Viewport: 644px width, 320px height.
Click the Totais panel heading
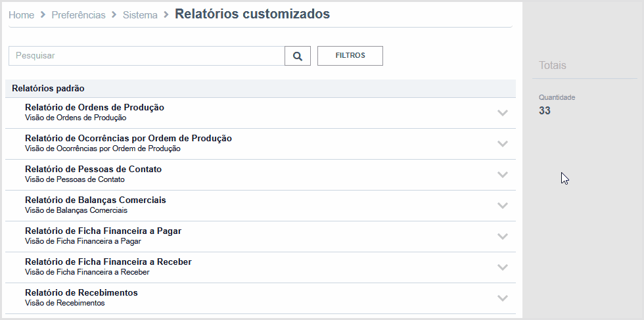(x=553, y=65)
